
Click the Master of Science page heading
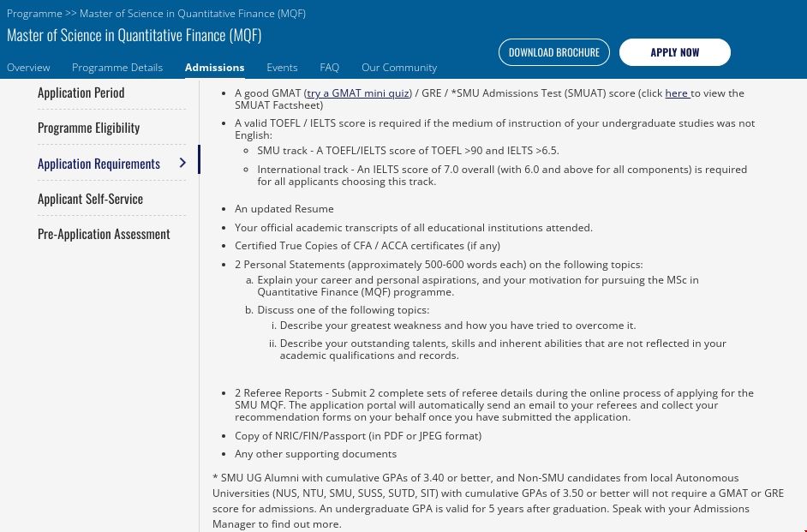tap(134, 35)
